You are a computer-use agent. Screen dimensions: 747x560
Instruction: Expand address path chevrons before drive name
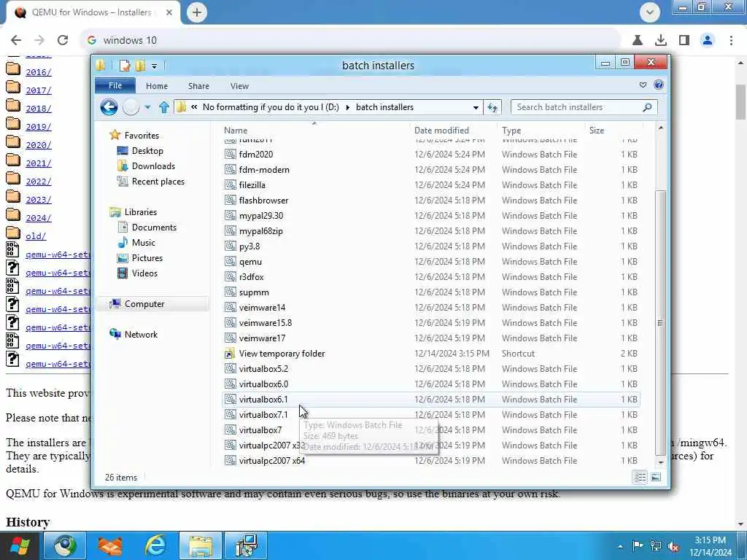pyautogui.click(x=194, y=107)
